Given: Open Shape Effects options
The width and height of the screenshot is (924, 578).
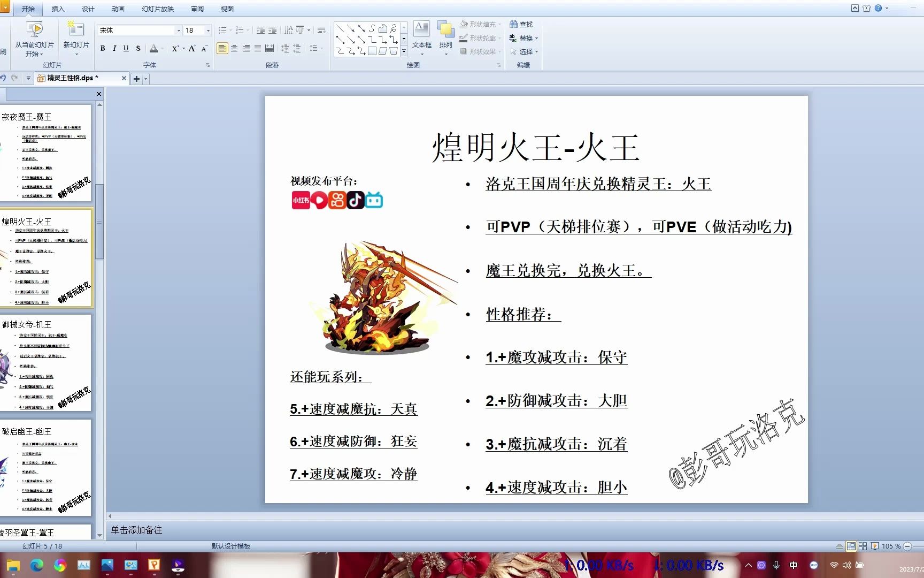Looking at the screenshot, I should 480,51.
